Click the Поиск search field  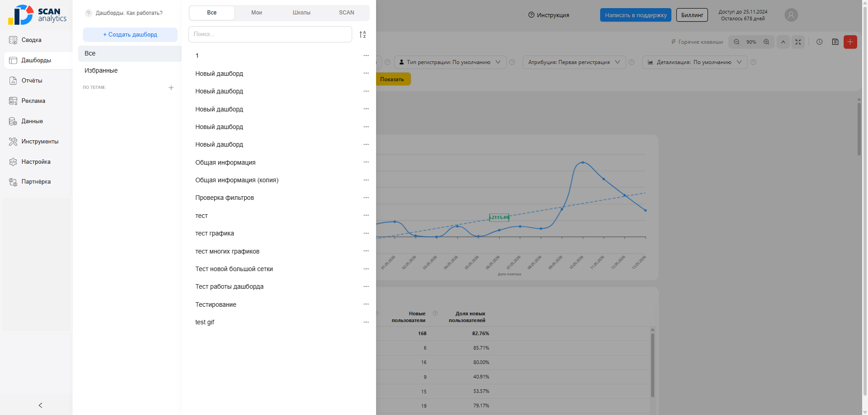(270, 34)
